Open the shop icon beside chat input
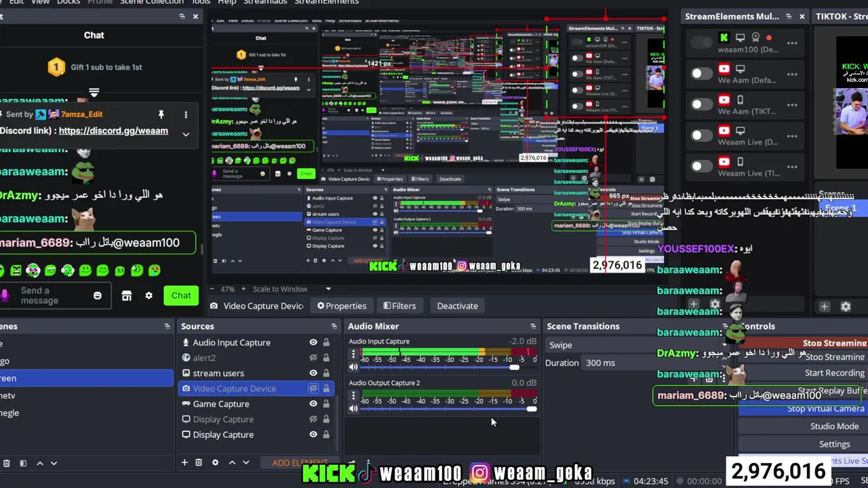Viewport: 868px width, 488px height. click(x=126, y=296)
